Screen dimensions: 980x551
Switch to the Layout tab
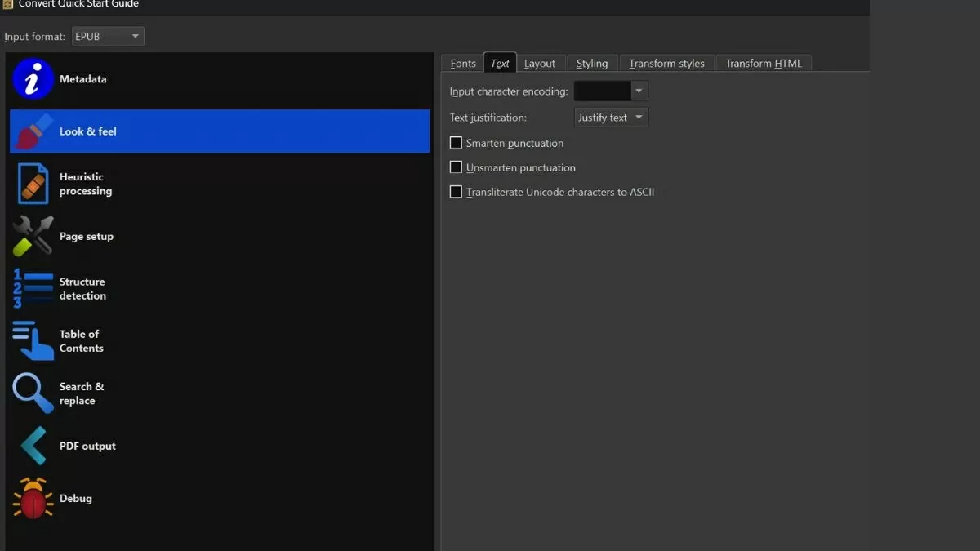(x=539, y=64)
